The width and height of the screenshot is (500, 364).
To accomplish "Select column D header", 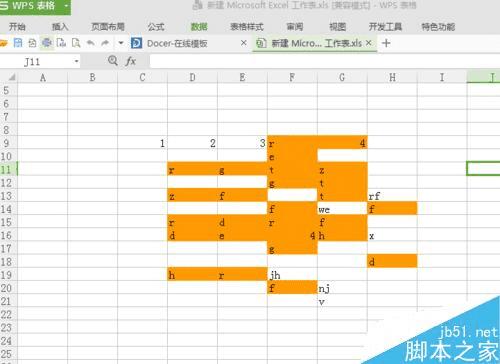I will point(192,78).
